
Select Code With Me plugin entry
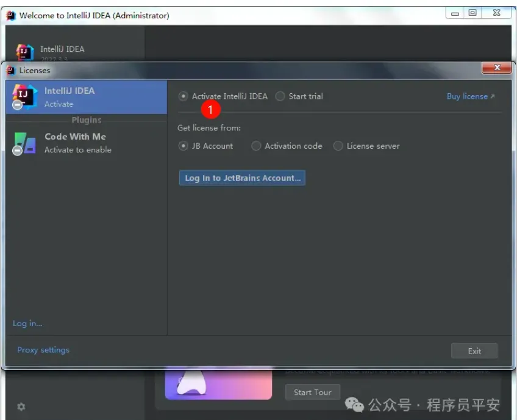point(87,143)
